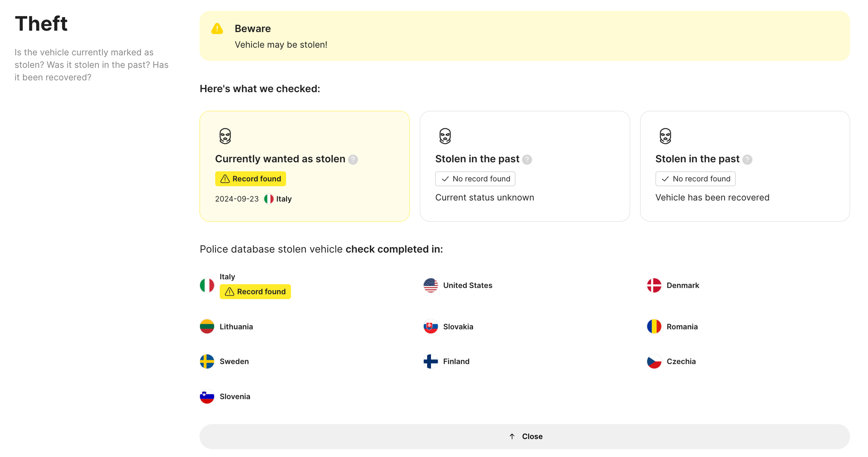Click help icon beside middle Stolen in the past
This screenshot has width=868, height=457.
click(527, 159)
